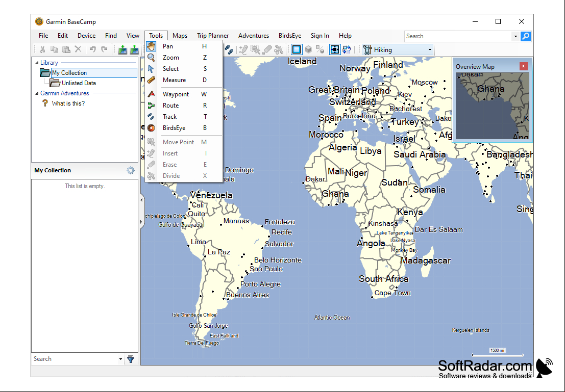Click the Copy icon in toolbar
The width and height of the screenshot is (565, 392).
55,49
